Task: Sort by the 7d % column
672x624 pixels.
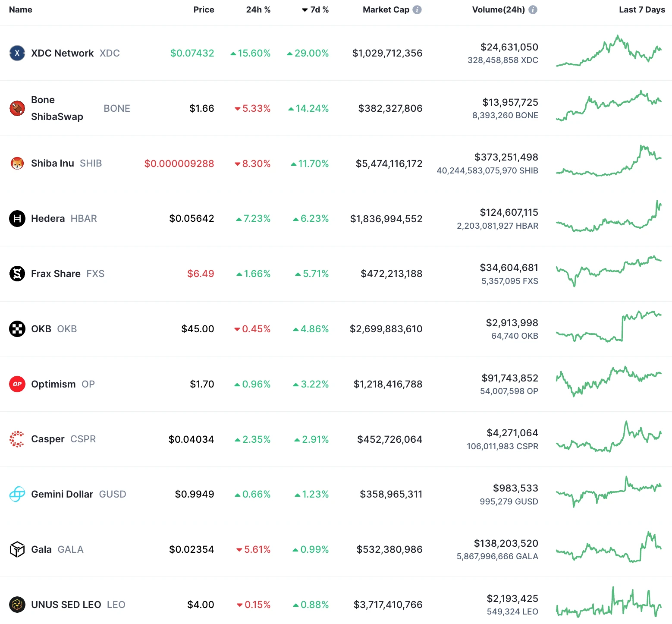Action: pyautogui.click(x=315, y=9)
